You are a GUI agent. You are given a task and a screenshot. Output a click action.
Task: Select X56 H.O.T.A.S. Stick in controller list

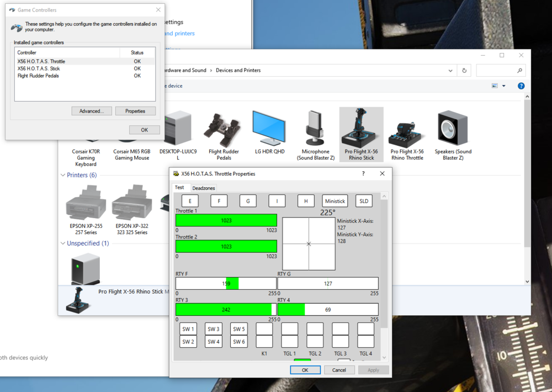click(x=39, y=68)
